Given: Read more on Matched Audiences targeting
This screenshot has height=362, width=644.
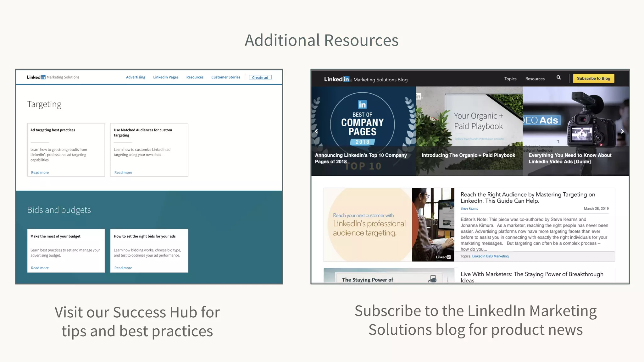Looking at the screenshot, I should pos(123,173).
